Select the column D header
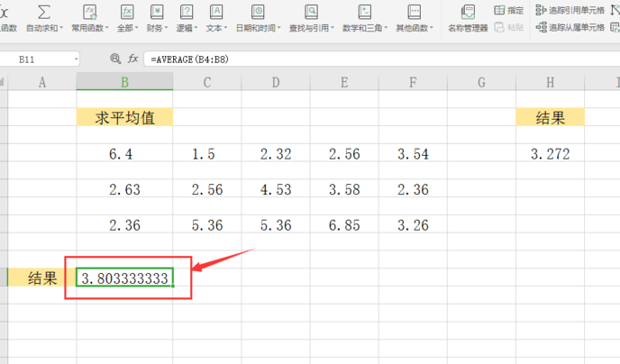This screenshot has height=364, width=620. click(276, 83)
